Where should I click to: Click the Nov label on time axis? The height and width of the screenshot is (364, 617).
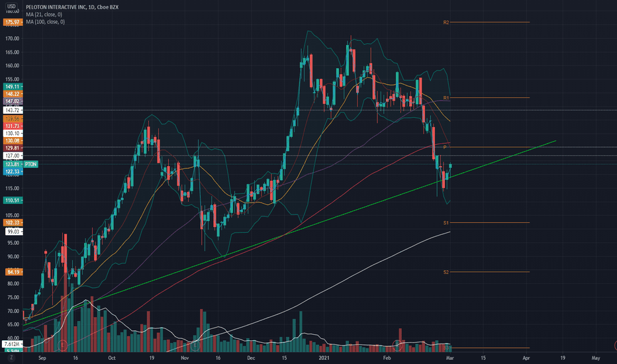(185, 358)
